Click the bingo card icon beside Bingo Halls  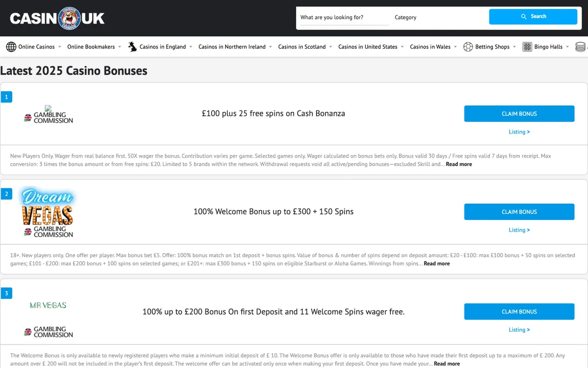527,47
